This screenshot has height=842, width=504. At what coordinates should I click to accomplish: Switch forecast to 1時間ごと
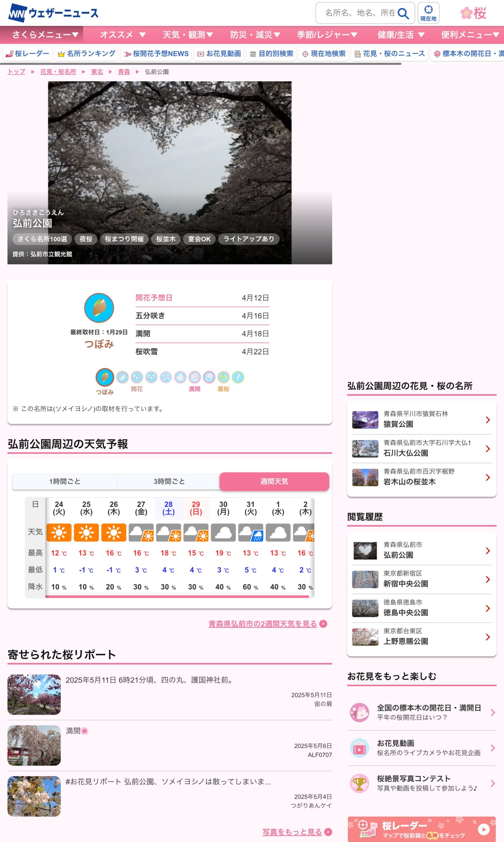(64, 481)
